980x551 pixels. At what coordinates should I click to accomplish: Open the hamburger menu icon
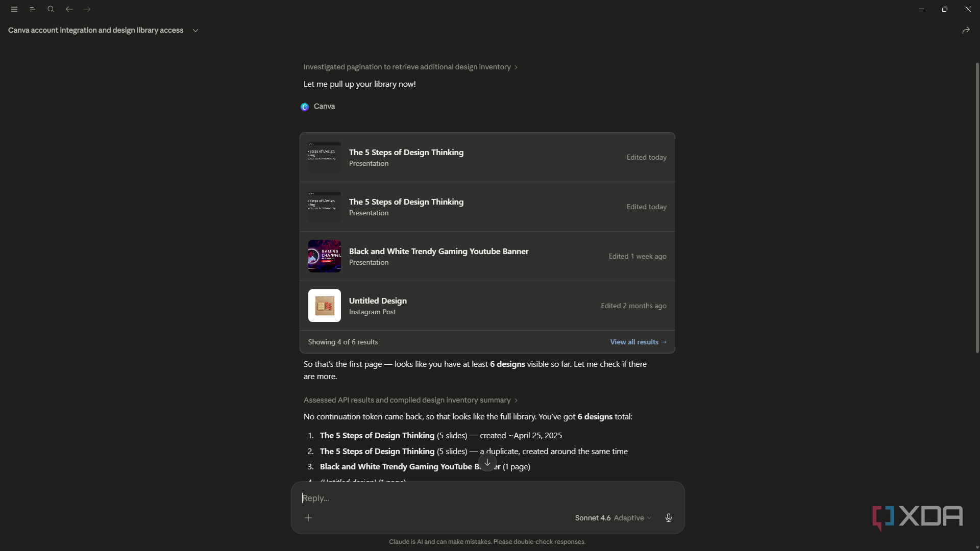14,9
